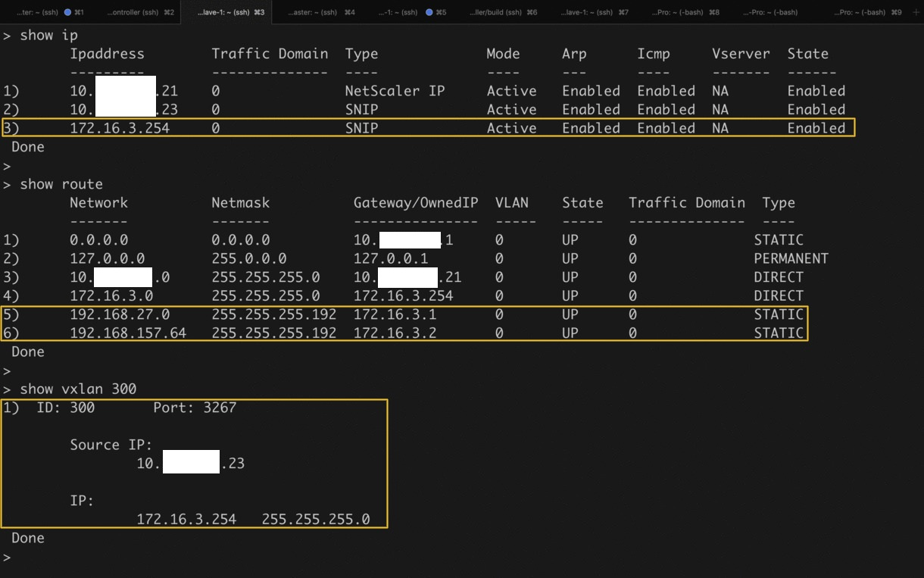Click network 192.168.27.0 in route table
The image size is (924, 578).
120,314
